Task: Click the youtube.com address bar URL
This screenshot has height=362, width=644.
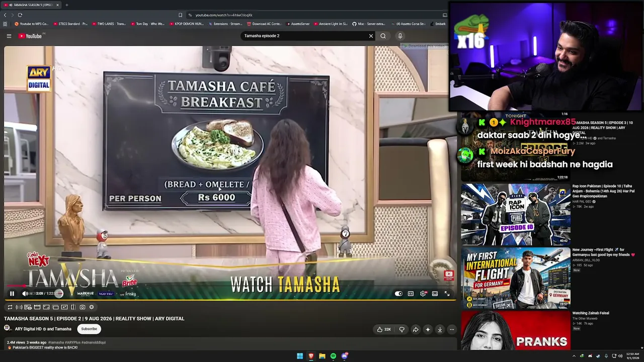Action: tap(224, 15)
